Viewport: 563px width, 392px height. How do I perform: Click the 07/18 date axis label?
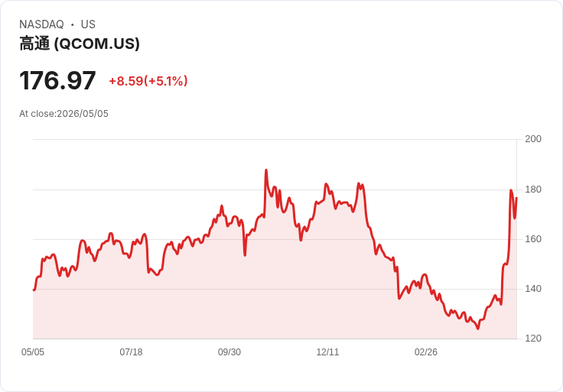[131, 352]
